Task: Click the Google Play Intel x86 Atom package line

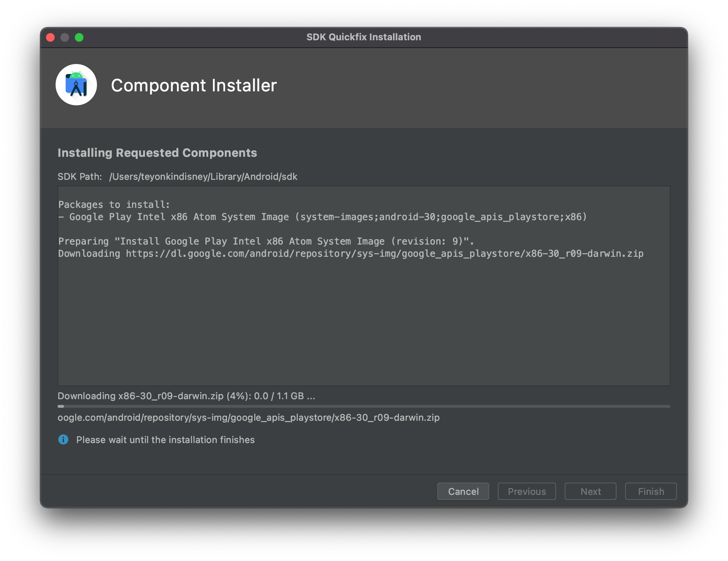Action: [323, 217]
